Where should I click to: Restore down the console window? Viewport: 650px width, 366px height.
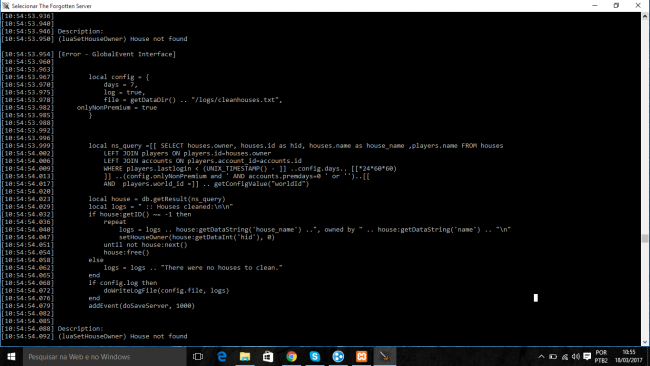tap(616, 6)
